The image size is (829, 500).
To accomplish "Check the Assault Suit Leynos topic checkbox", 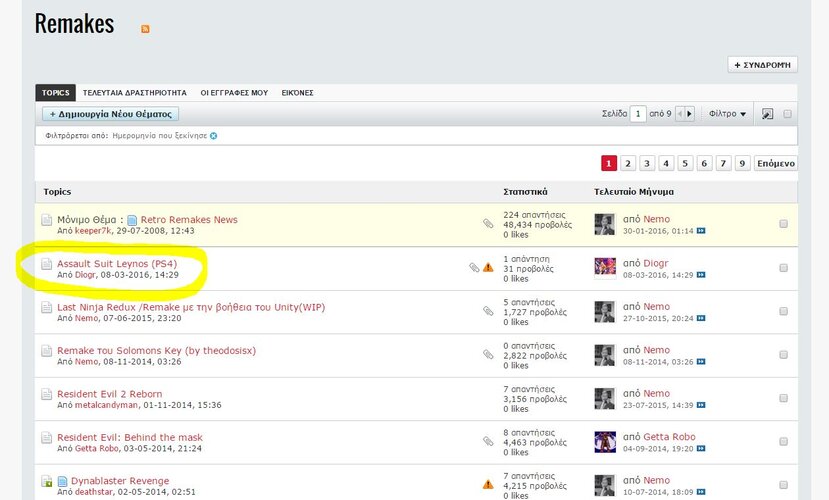I will pyautogui.click(x=784, y=267).
